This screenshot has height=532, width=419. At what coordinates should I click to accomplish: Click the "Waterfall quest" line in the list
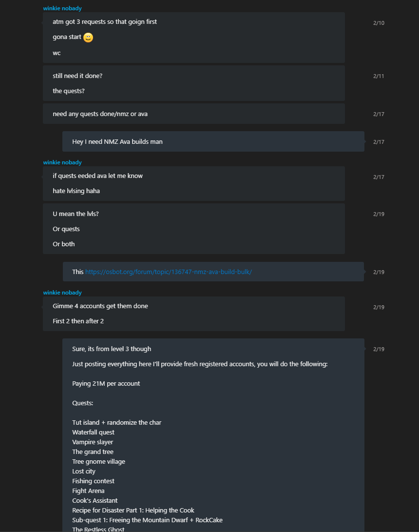(x=94, y=433)
